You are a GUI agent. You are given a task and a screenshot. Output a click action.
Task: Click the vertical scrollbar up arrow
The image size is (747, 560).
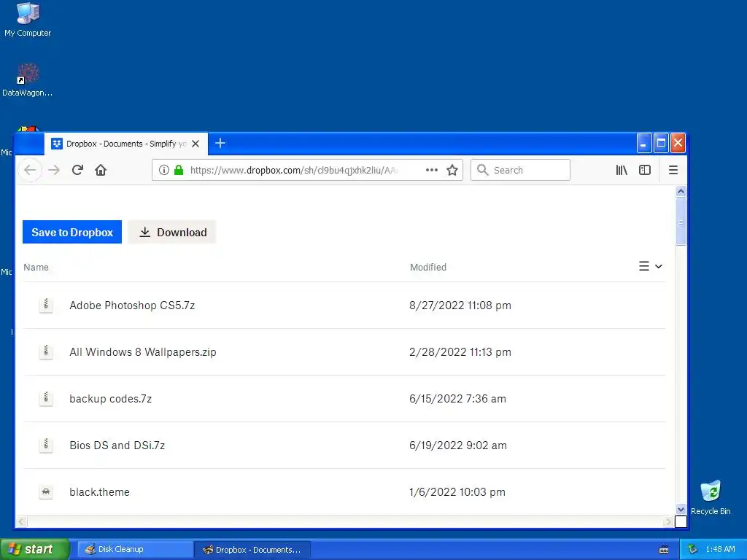tap(681, 191)
